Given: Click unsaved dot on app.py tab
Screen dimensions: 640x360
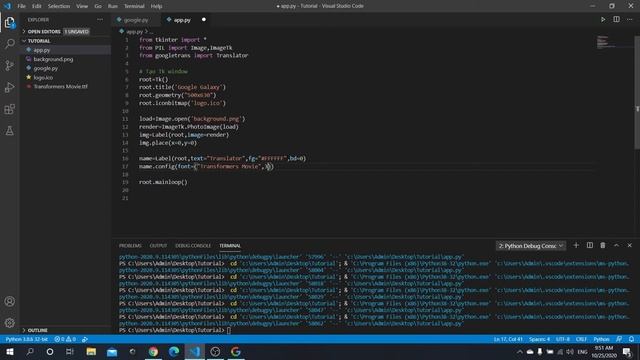Looking at the screenshot, I should (204, 20).
